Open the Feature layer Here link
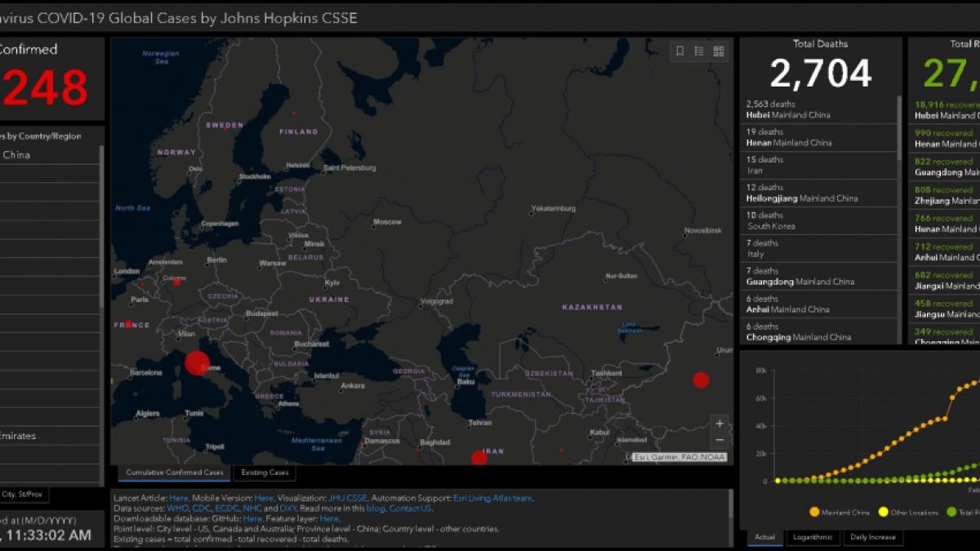This screenshot has height=551, width=980. click(329, 518)
